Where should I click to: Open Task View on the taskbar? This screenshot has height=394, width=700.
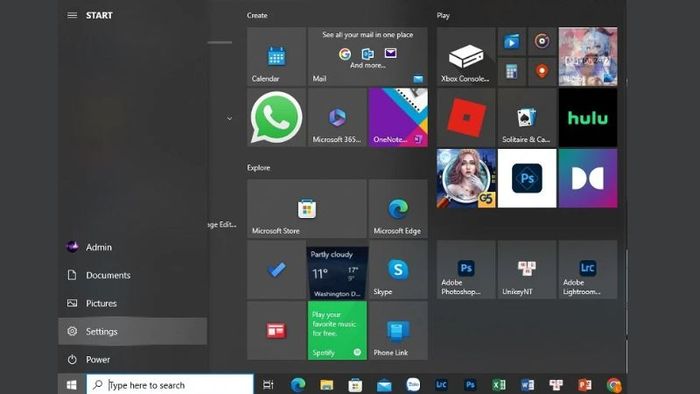268,385
